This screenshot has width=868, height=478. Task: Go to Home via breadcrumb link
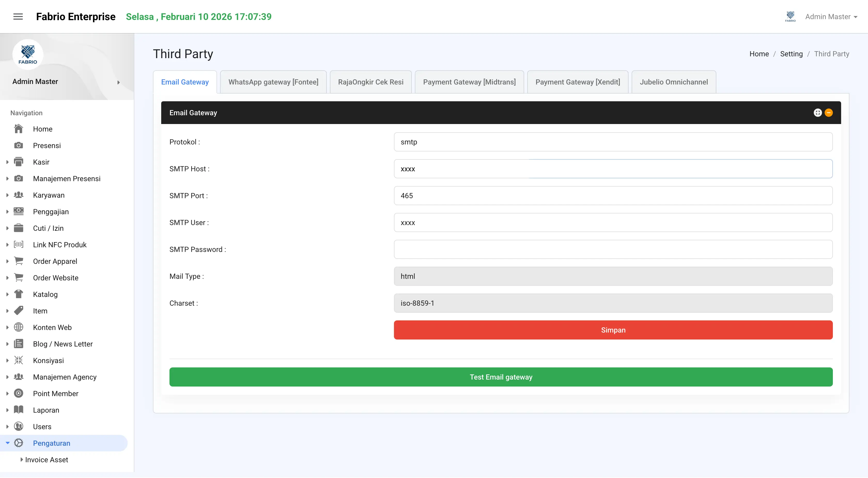759,54
